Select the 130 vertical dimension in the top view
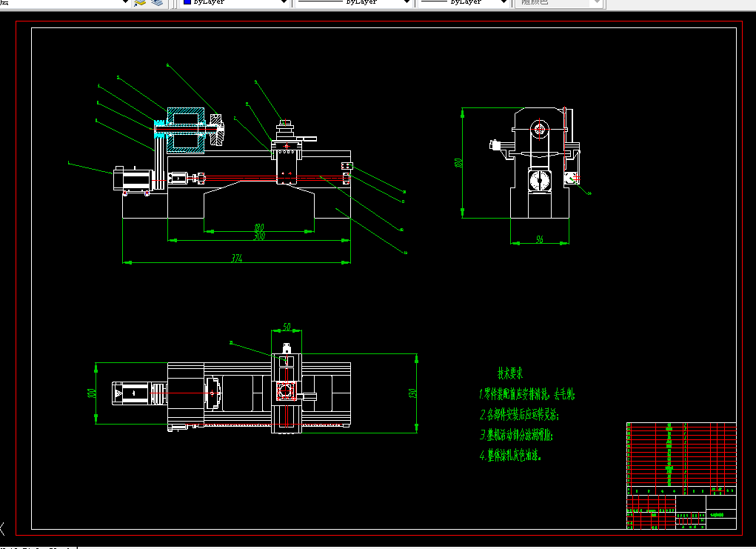 pos(412,393)
